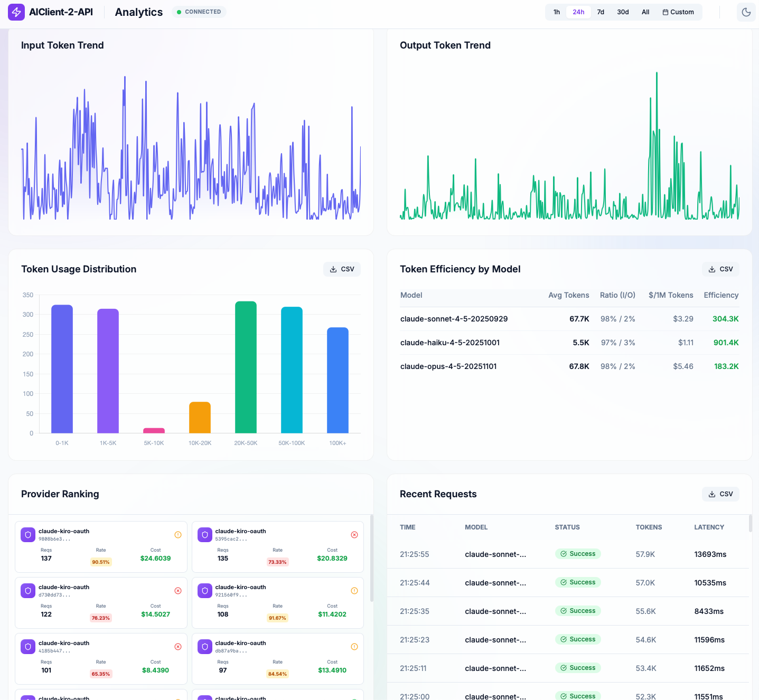
Task: Click warning icon on provider db87a9ba card
Action: pos(354,647)
